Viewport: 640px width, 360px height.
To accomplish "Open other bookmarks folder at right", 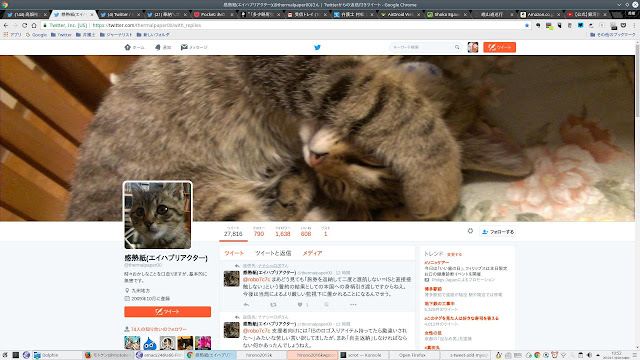I will coord(613,35).
